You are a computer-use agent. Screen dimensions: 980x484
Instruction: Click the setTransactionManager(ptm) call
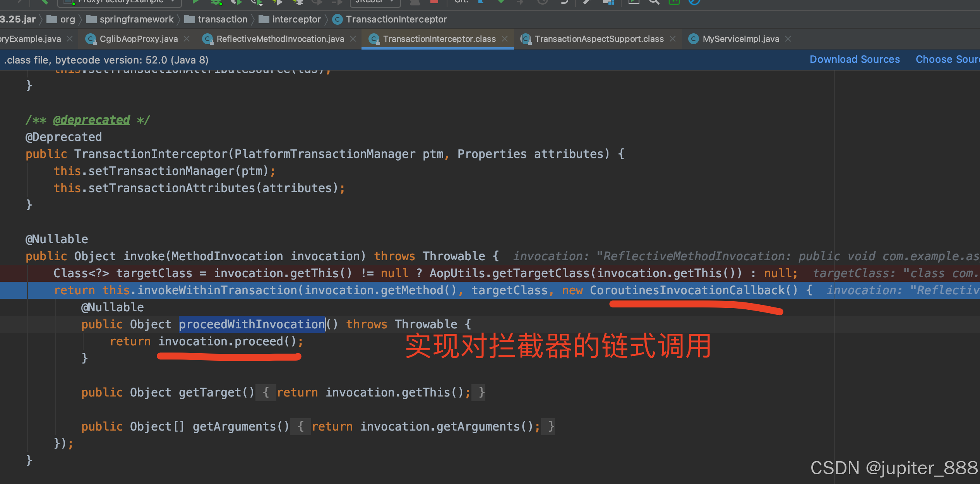pos(178,171)
